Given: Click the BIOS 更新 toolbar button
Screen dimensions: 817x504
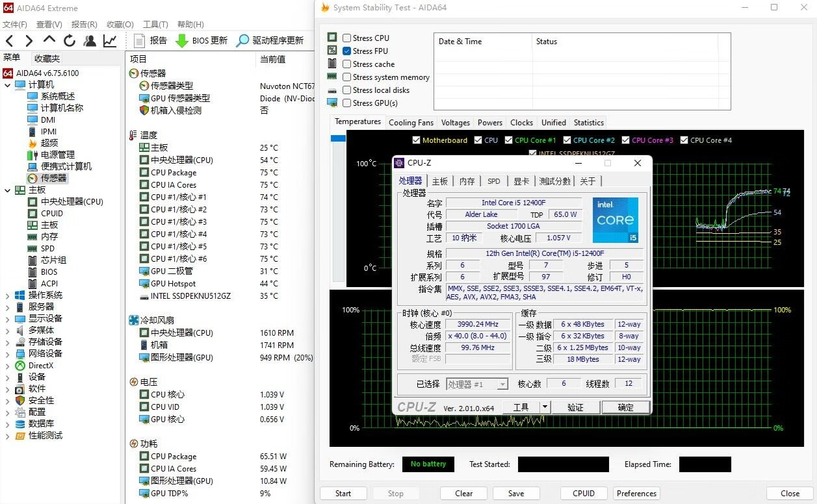Looking at the screenshot, I should click(x=201, y=41).
